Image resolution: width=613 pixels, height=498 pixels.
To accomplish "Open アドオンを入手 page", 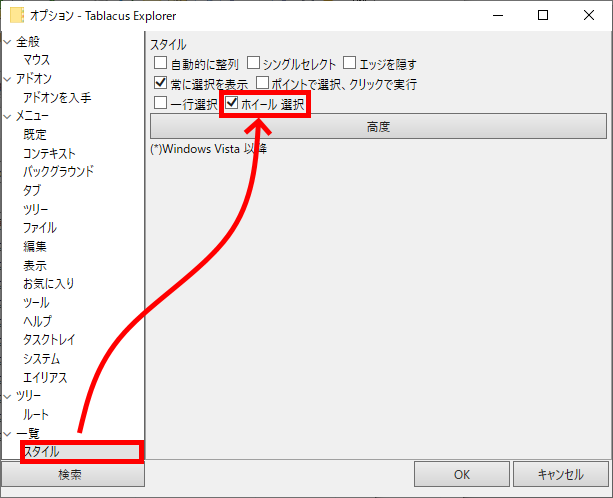I will 57,97.
